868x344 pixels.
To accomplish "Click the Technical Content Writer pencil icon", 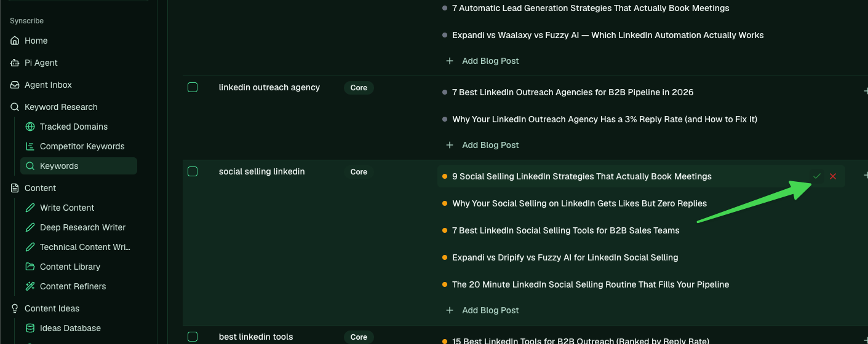I will pyautogui.click(x=30, y=247).
